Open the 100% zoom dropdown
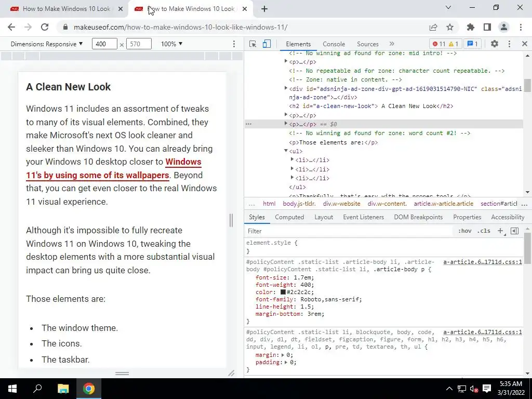This screenshot has width=532, height=399. tap(171, 44)
